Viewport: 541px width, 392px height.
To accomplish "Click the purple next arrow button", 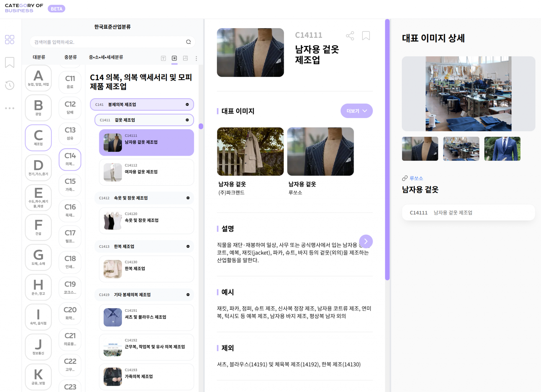I will [366, 241].
